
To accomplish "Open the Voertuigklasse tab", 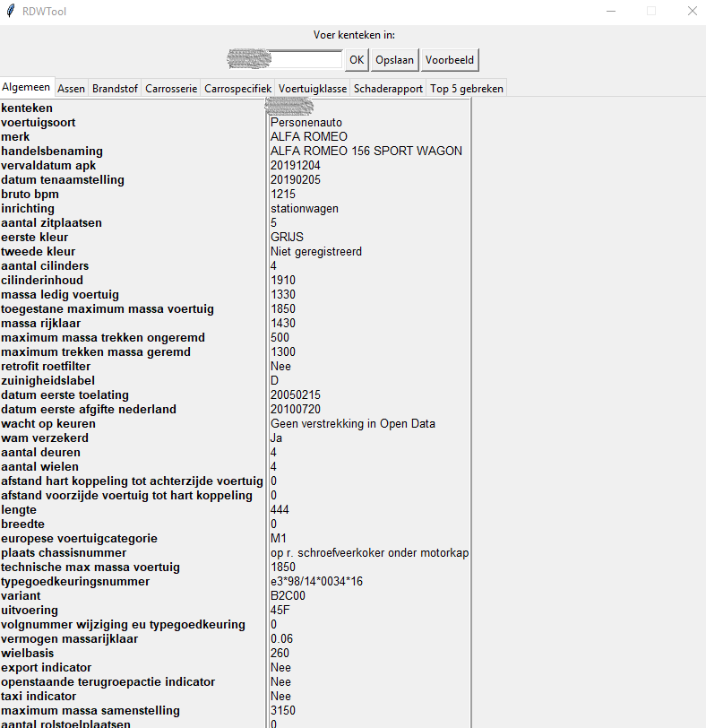I will click(x=313, y=88).
